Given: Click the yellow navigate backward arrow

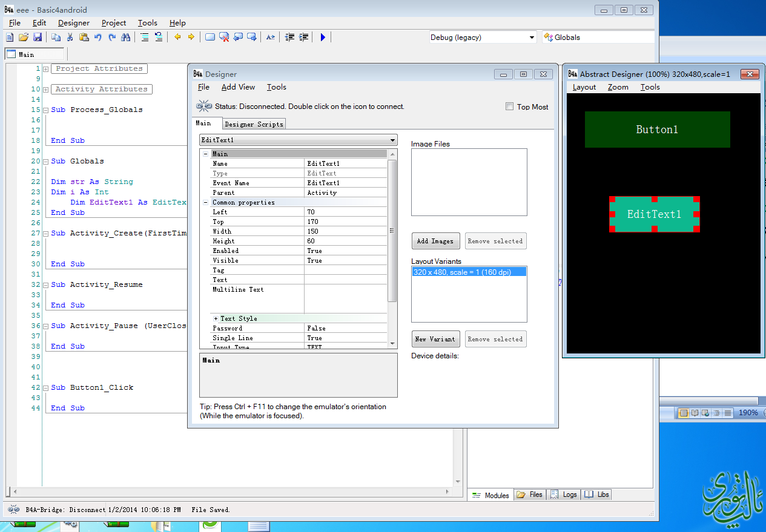Looking at the screenshot, I should 177,38.
